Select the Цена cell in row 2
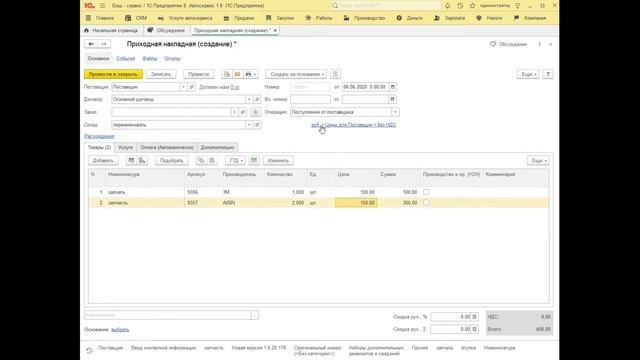This screenshot has height=360, width=640. click(356, 202)
